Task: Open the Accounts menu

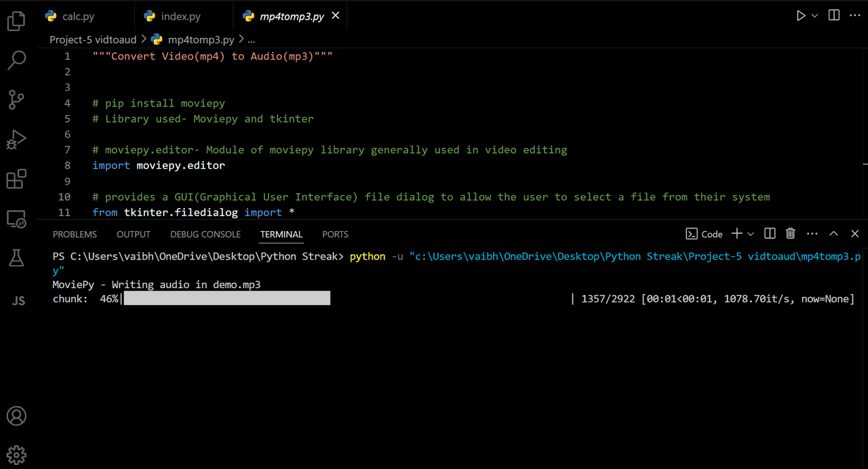Action: tap(16, 415)
